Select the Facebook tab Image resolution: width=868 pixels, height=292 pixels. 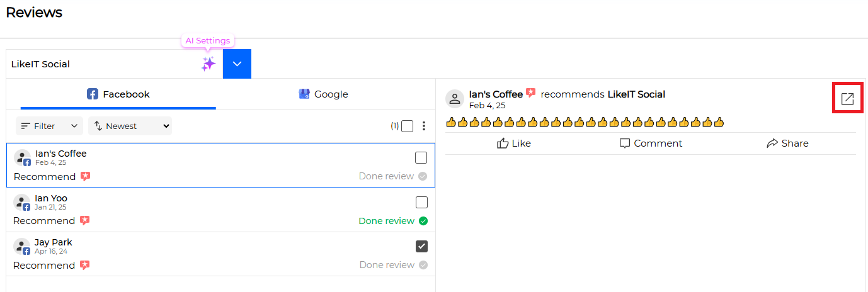[118, 94]
